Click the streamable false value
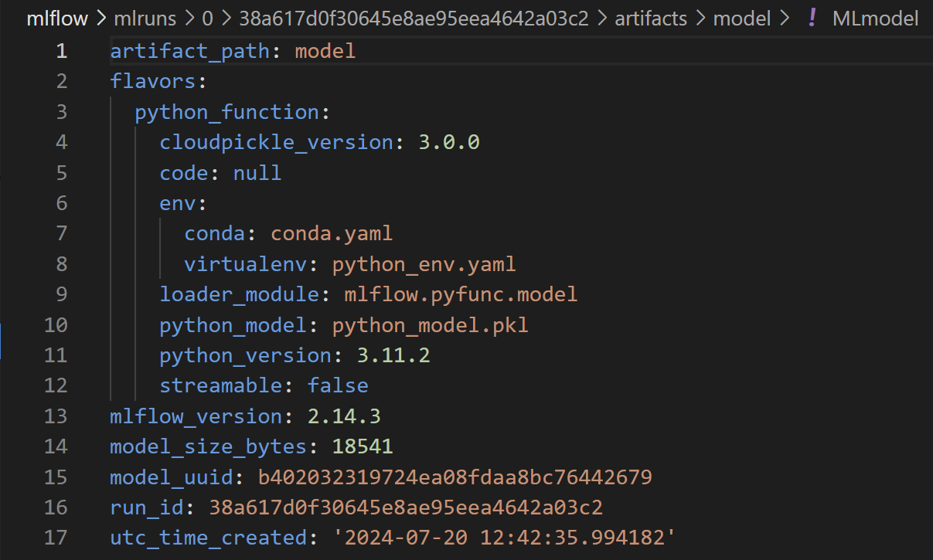 pyautogui.click(x=338, y=385)
